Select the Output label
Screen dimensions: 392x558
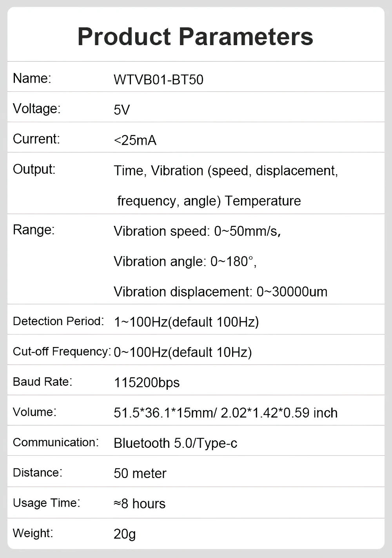coord(34,169)
